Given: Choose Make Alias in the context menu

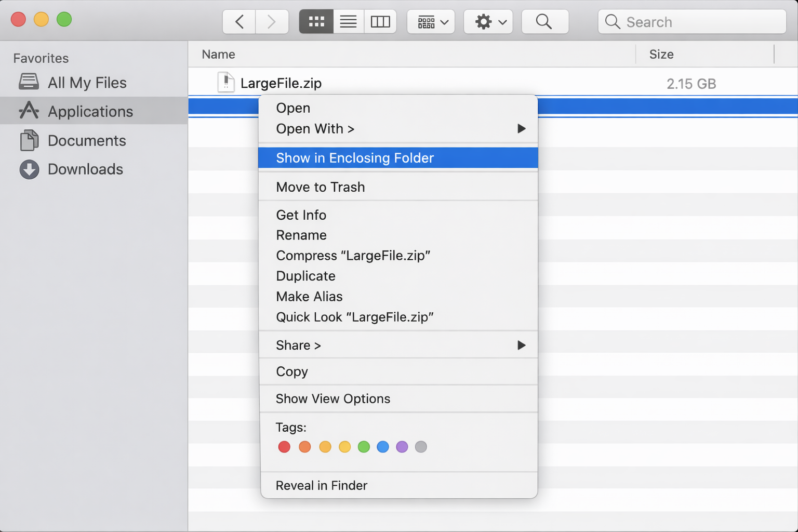Looking at the screenshot, I should point(398,297).
